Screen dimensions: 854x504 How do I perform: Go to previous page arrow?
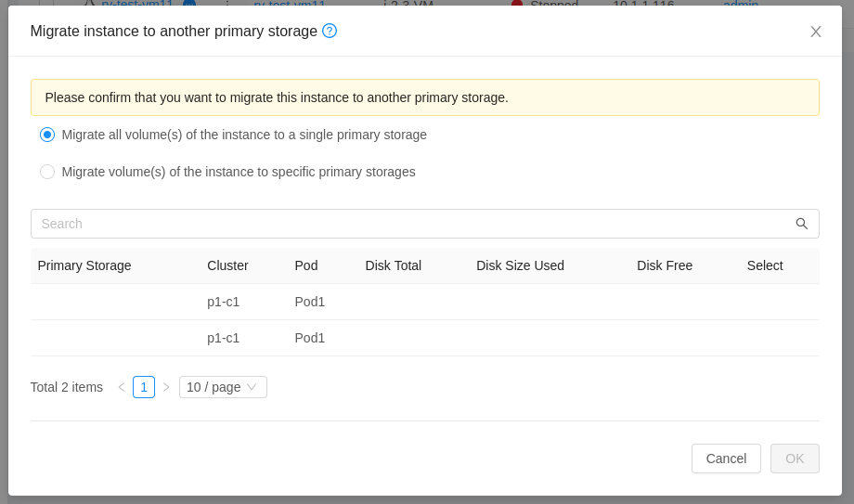[121, 387]
